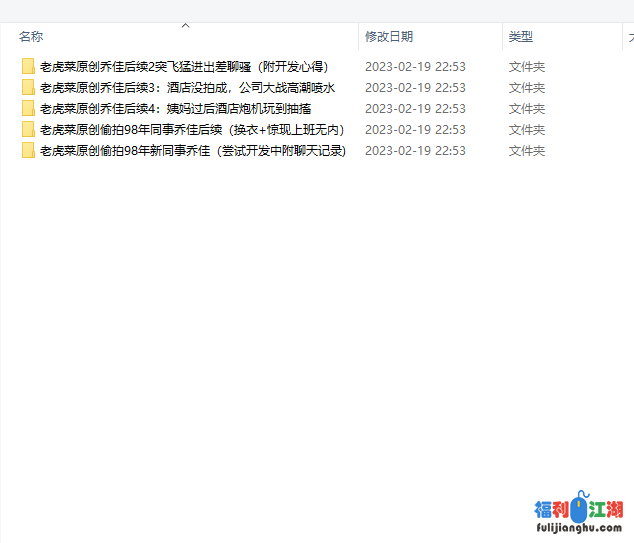Screen dimensions: 634x543
Task: Click the folder icon for the '后续2' folder
Action: [x=28, y=67]
